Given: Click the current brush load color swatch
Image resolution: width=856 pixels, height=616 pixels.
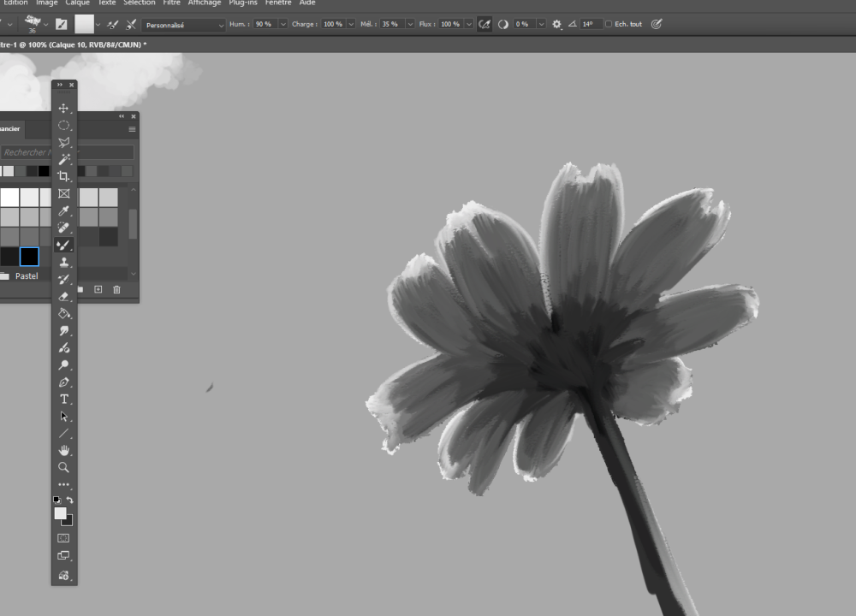Looking at the screenshot, I should coord(84,24).
